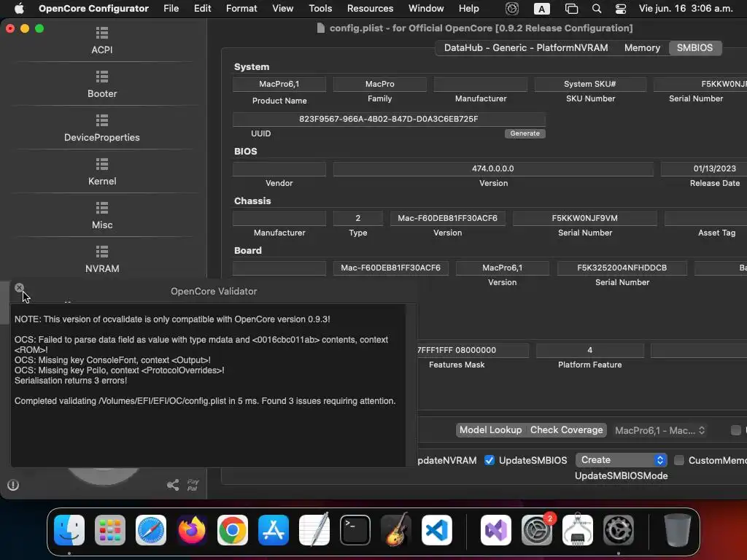
Task: Edit the System SKU# field
Action: (x=590, y=84)
